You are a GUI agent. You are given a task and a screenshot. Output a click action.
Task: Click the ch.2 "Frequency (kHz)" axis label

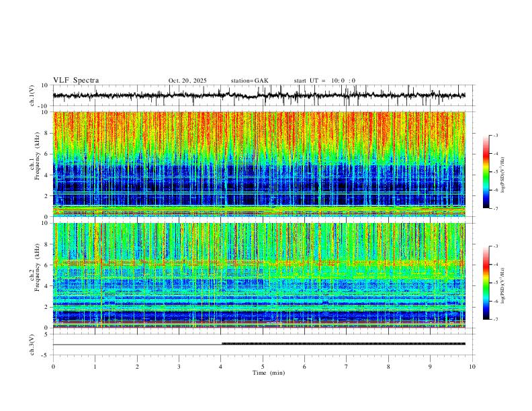(x=38, y=267)
